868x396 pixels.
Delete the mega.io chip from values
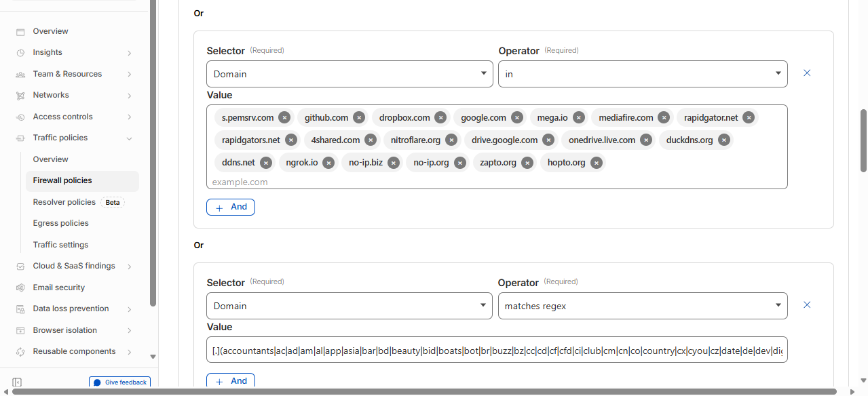578,117
